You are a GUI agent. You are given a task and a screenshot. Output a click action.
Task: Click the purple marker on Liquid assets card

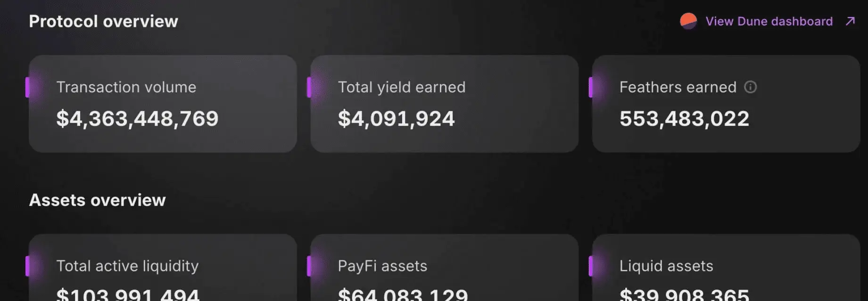click(x=591, y=266)
